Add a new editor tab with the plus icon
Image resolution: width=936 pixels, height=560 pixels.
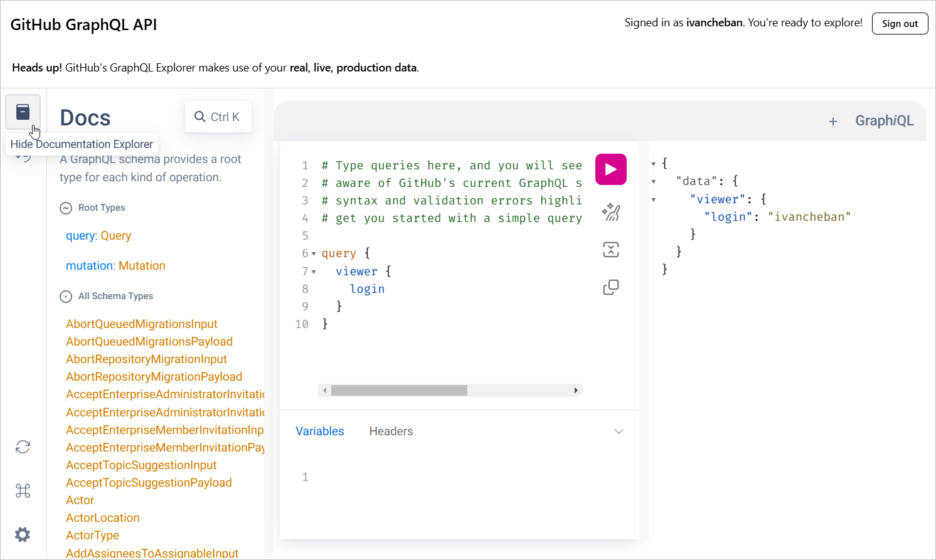pos(833,121)
